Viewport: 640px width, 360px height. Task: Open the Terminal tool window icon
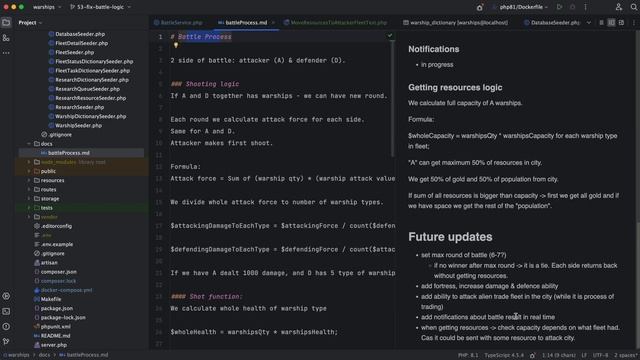(6, 311)
